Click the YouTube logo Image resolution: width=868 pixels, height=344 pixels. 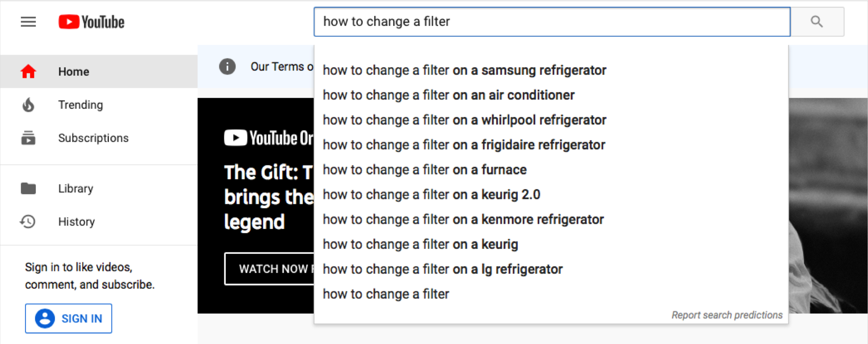[91, 22]
